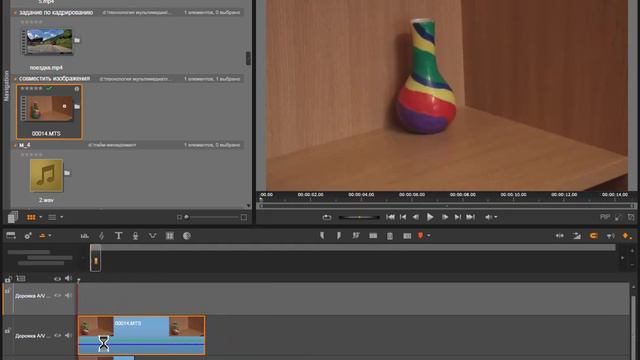Viewport: 640px width, 360px height.
Task: Switch library to thumbnail grid view
Action: (31, 217)
